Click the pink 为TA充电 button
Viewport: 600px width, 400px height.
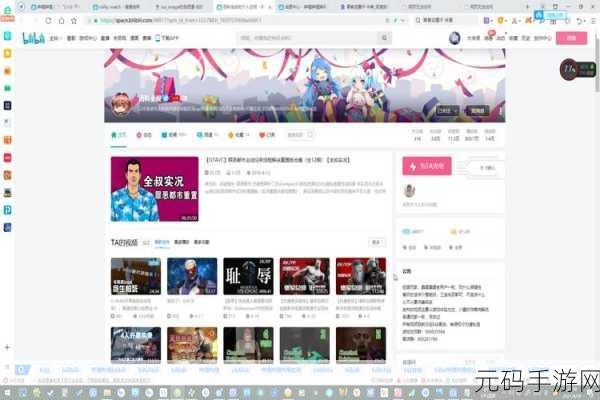click(x=427, y=166)
